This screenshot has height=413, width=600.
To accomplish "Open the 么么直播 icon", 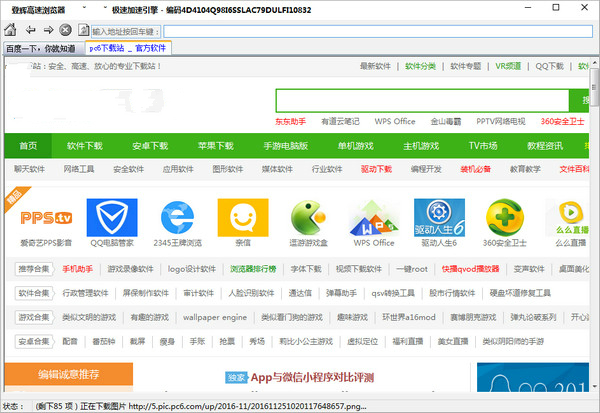I will (x=571, y=217).
